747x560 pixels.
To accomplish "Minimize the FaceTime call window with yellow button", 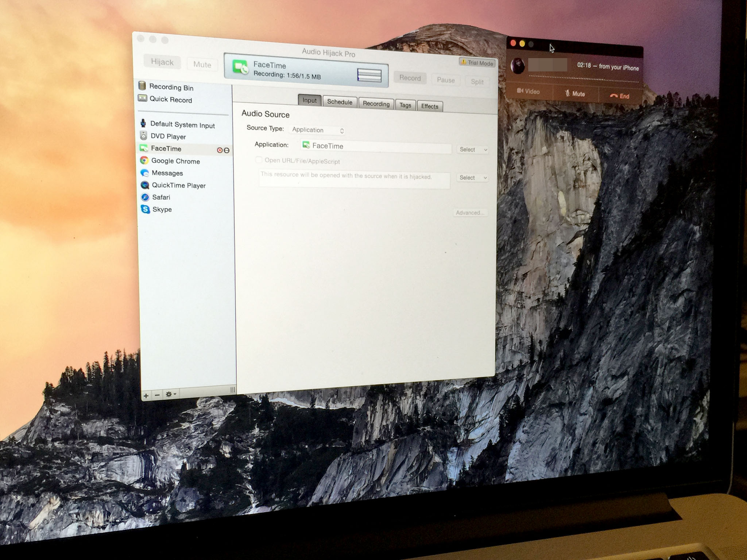I will point(522,44).
